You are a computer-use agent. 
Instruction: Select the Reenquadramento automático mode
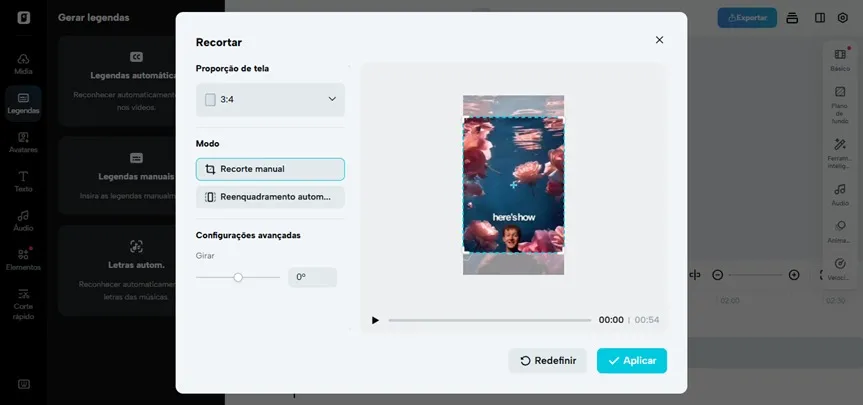[x=270, y=197]
